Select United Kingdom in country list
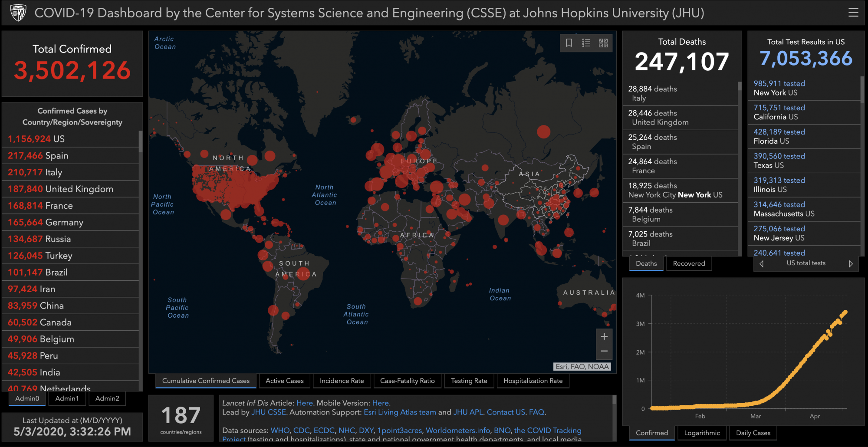The height and width of the screenshot is (447, 868). coord(70,189)
